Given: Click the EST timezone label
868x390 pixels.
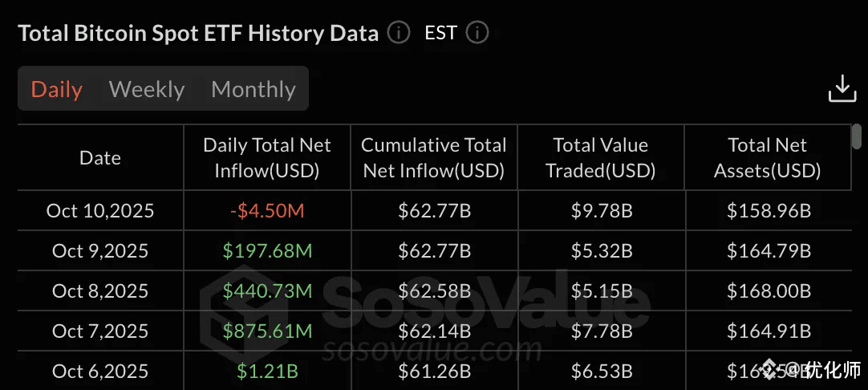Looking at the screenshot, I should (x=440, y=33).
